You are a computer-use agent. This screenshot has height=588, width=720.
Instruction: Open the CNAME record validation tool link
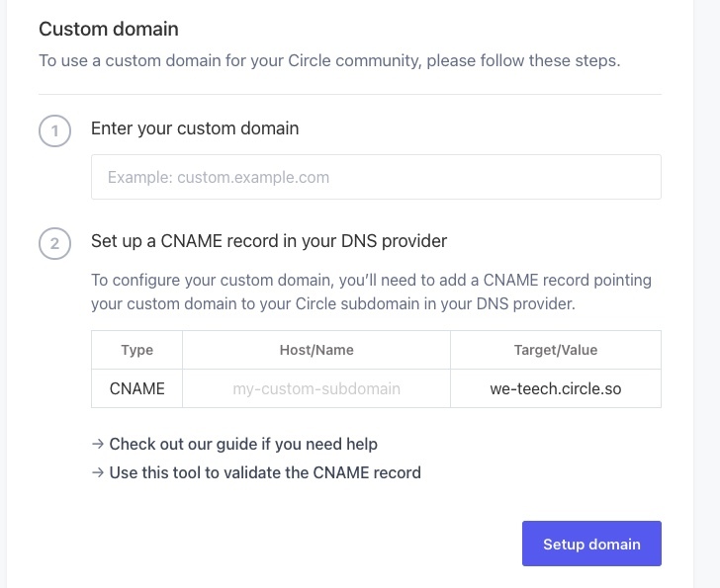click(265, 472)
